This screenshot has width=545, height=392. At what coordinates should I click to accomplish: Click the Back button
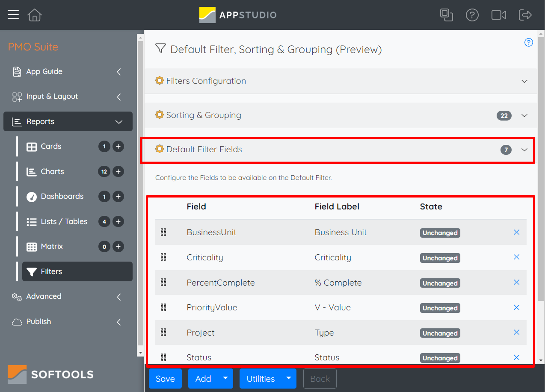[x=320, y=379]
